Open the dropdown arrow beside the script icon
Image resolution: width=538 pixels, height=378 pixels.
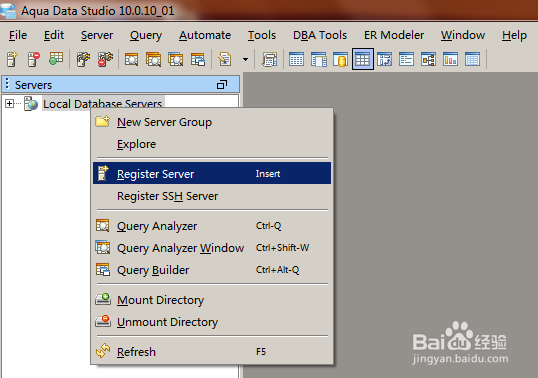[x=245, y=59]
